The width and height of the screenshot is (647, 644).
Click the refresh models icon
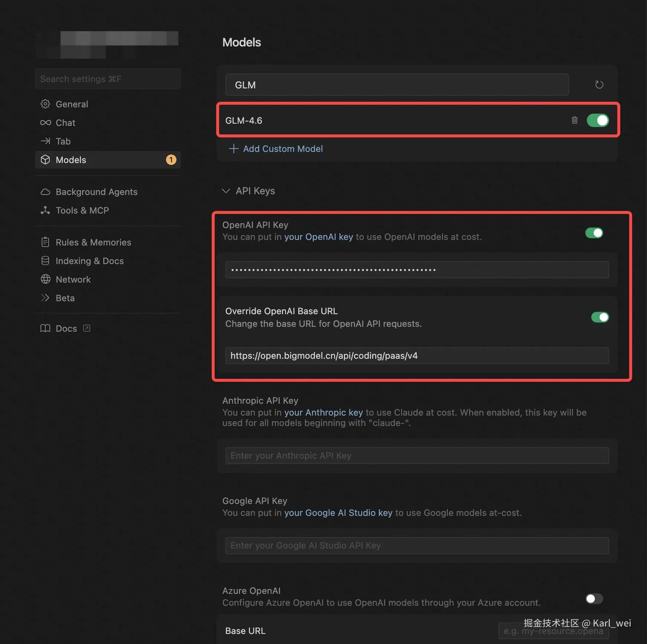(599, 85)
